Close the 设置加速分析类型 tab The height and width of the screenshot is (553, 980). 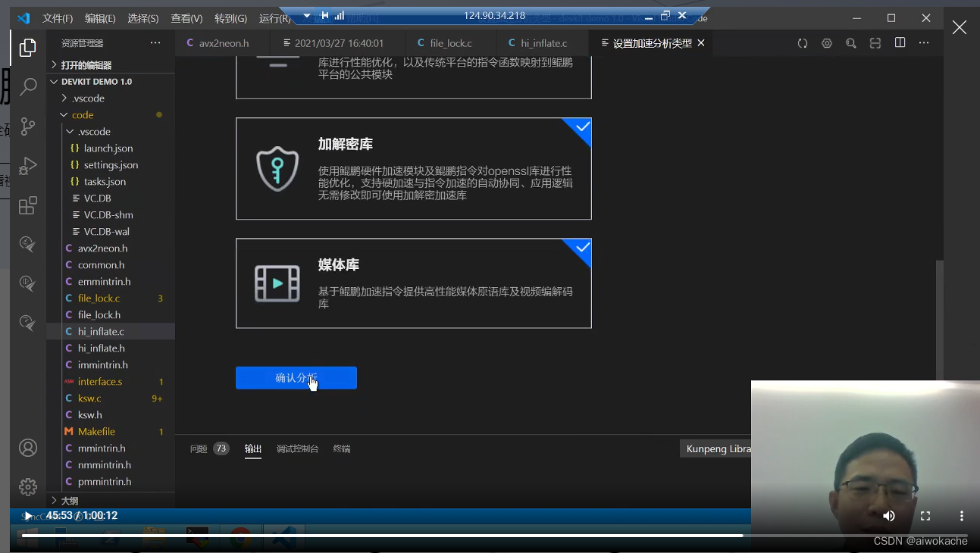(x=701, y=43)
